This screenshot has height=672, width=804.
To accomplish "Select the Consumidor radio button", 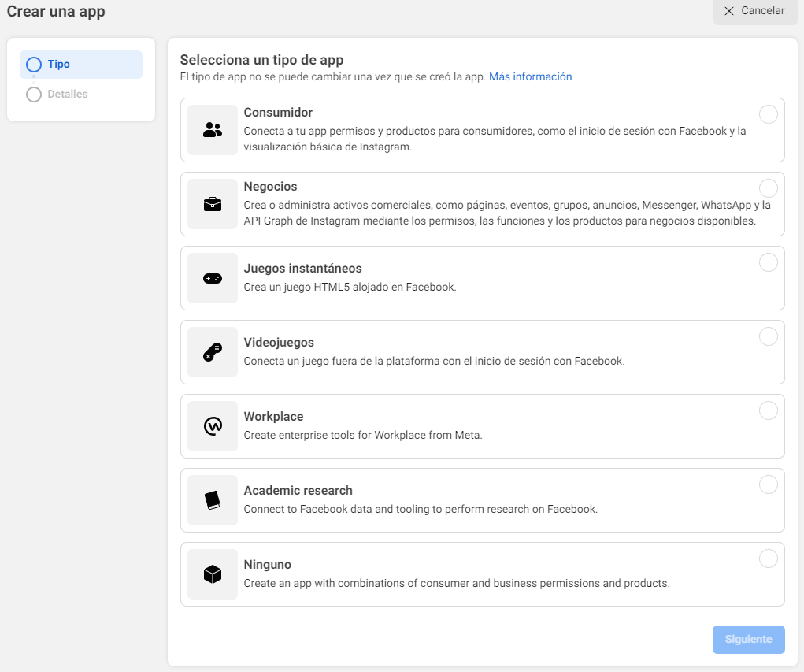I will 768,114.
